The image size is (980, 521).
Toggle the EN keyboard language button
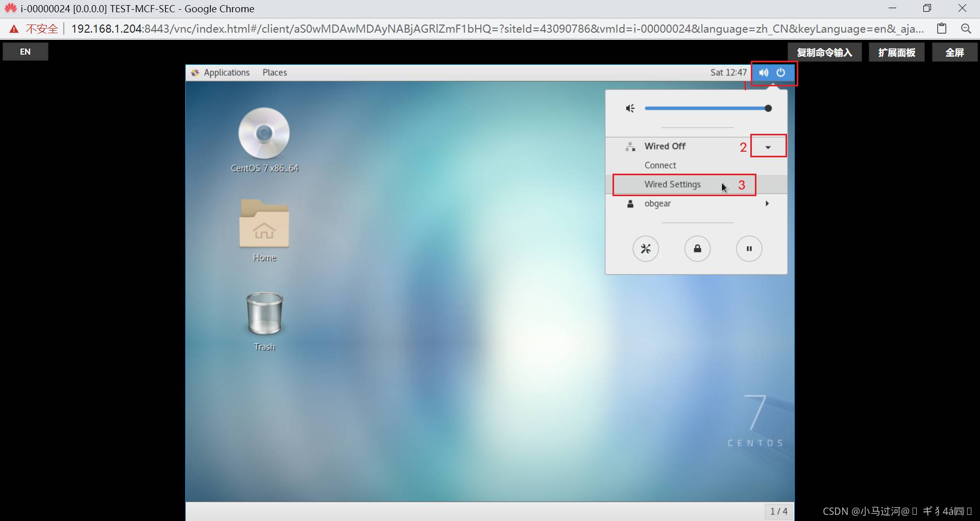point(26,52)
